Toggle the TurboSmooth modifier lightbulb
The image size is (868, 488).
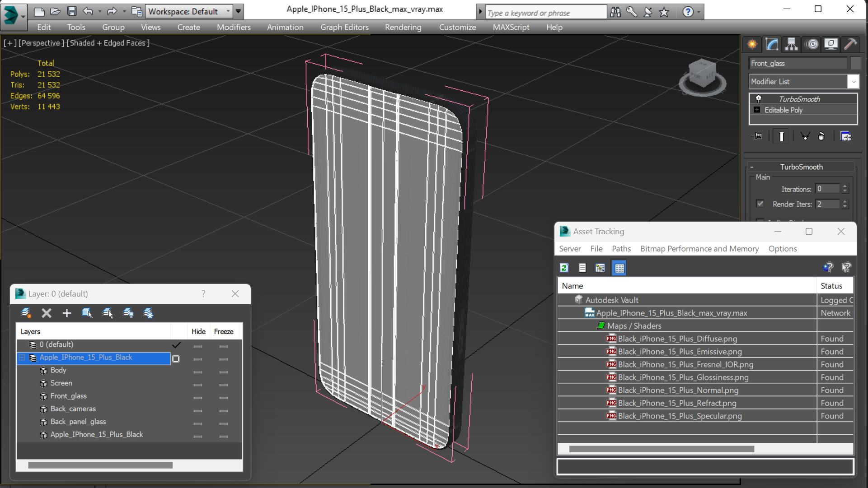759,99
